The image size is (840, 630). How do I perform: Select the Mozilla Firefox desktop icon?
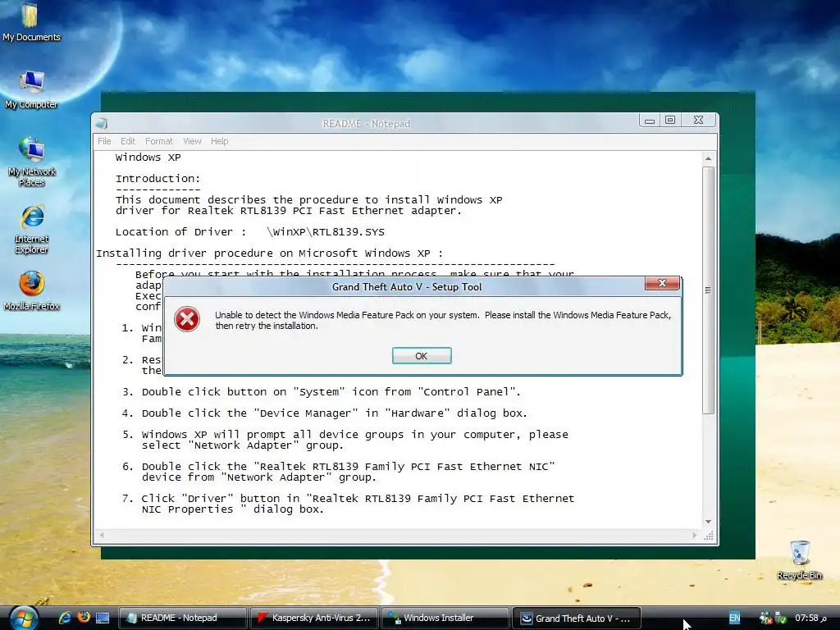coord(31,291)
